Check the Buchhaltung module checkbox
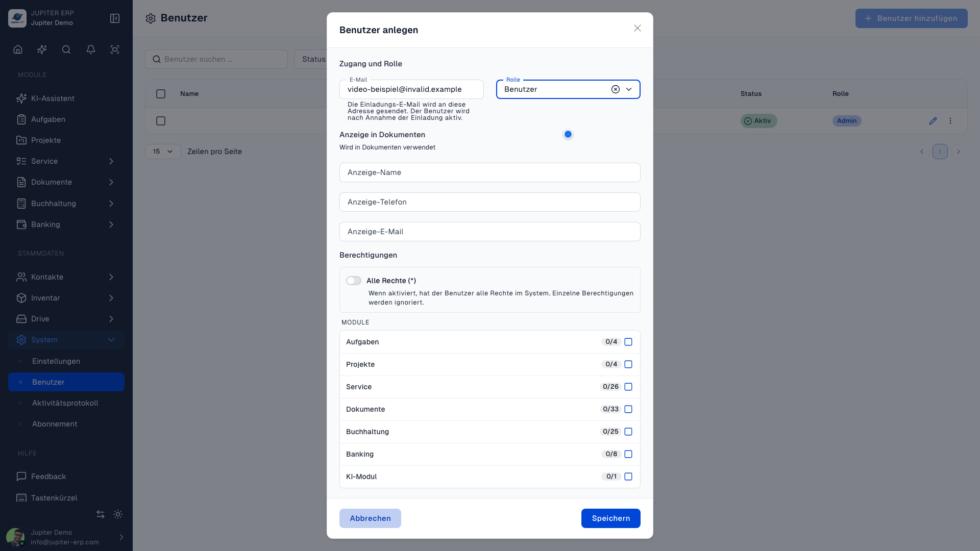 coord(628,432)
